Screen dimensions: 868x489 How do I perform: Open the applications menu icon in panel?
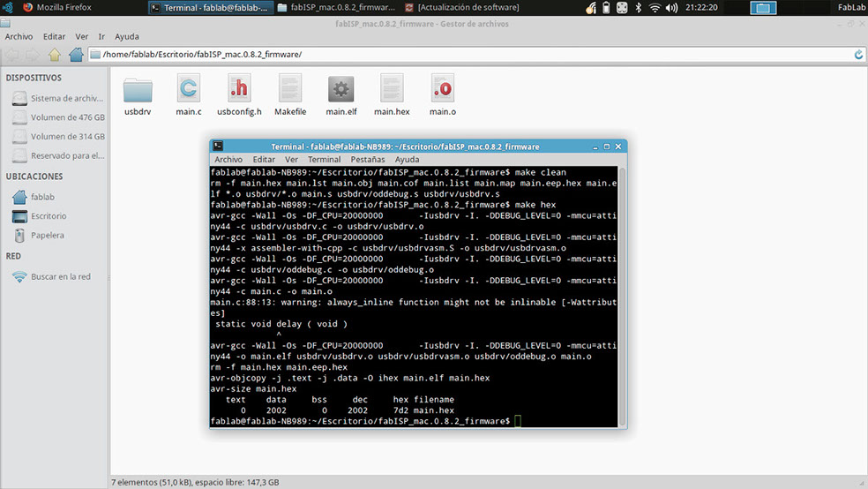coord(8,8)
